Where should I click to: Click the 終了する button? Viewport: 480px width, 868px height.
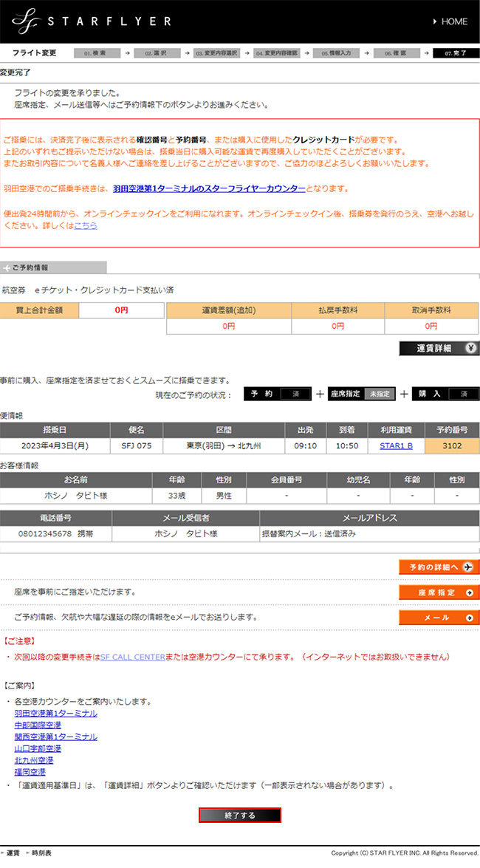[x=239, y=815]
